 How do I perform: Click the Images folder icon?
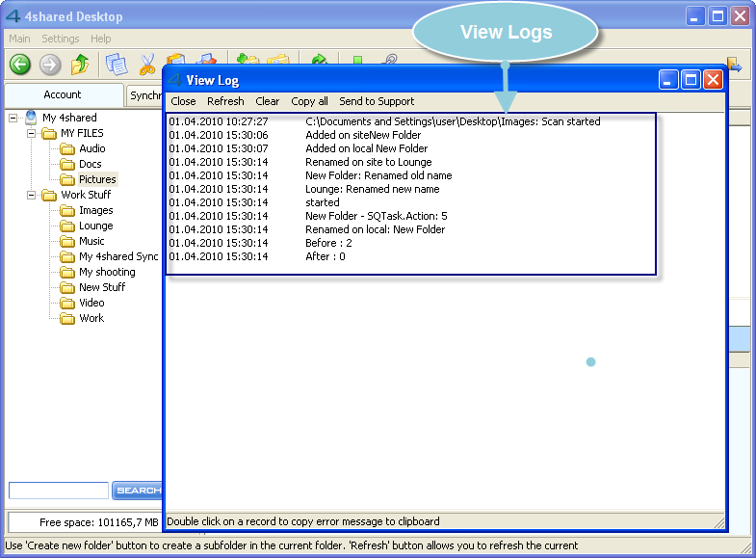point(67,210)
